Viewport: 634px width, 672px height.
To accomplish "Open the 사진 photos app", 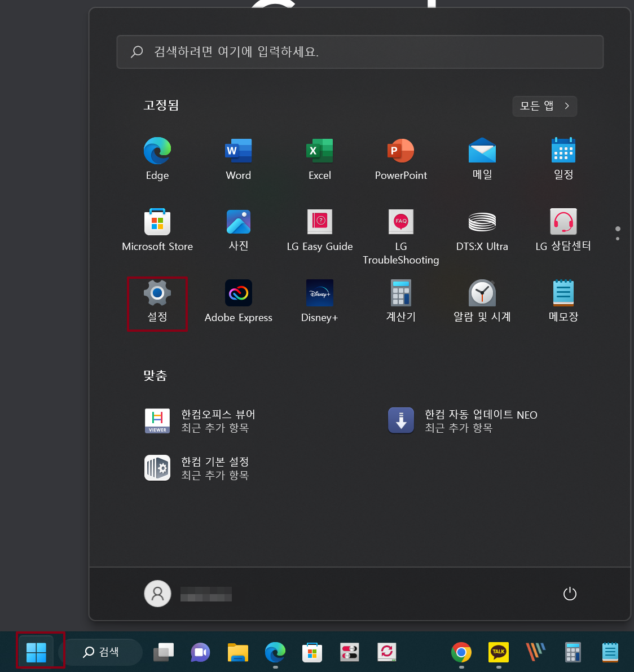I will 238,230.
